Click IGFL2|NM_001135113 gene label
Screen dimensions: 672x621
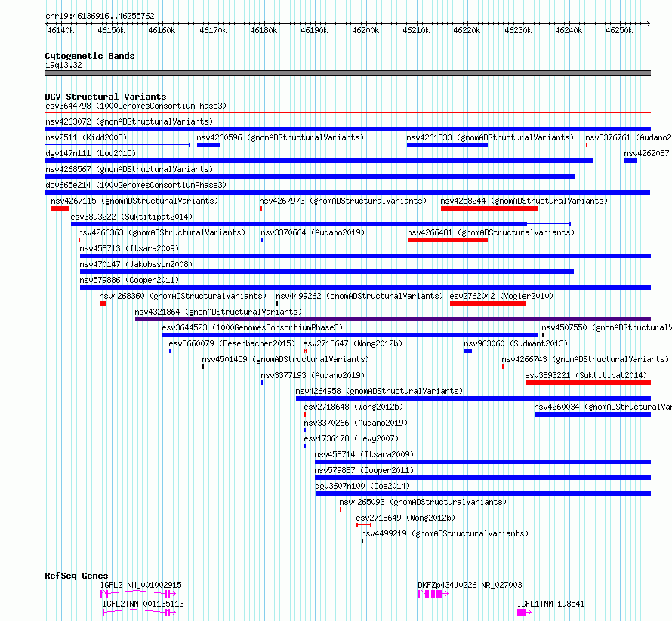click(143, 604)
